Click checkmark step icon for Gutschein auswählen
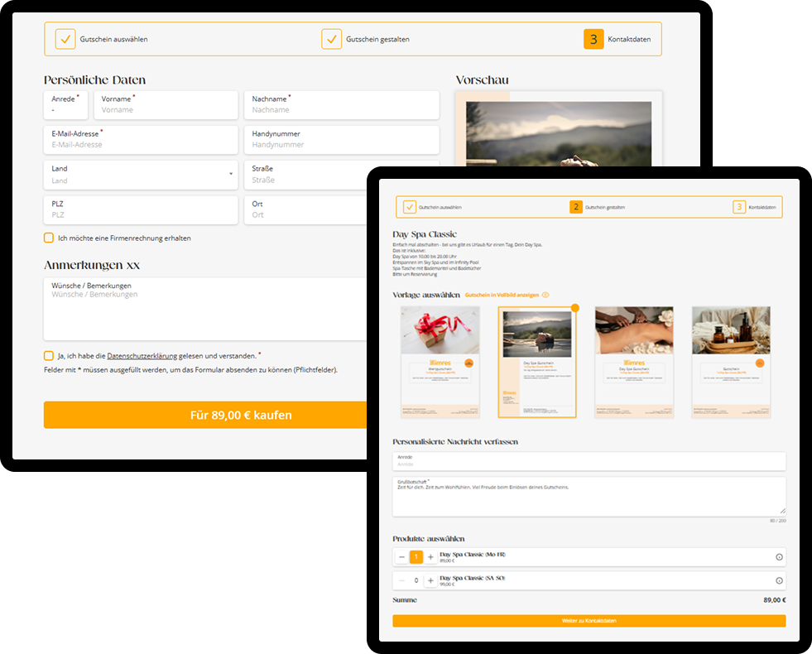Screen dimensions: 812x654 tap(65, 39)
